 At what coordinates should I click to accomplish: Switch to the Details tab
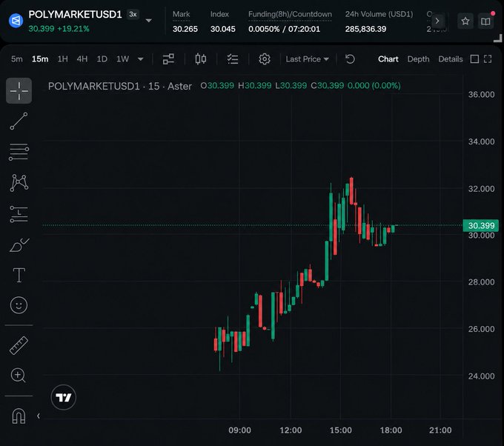pyautogui.click(x=451, y=59)
